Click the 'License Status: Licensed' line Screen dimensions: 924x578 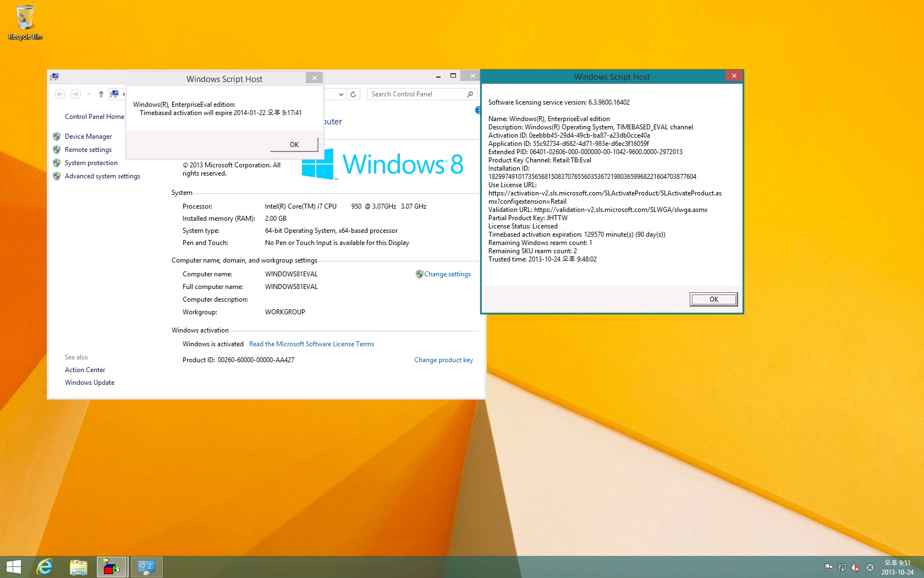click(x=523, y=226)
